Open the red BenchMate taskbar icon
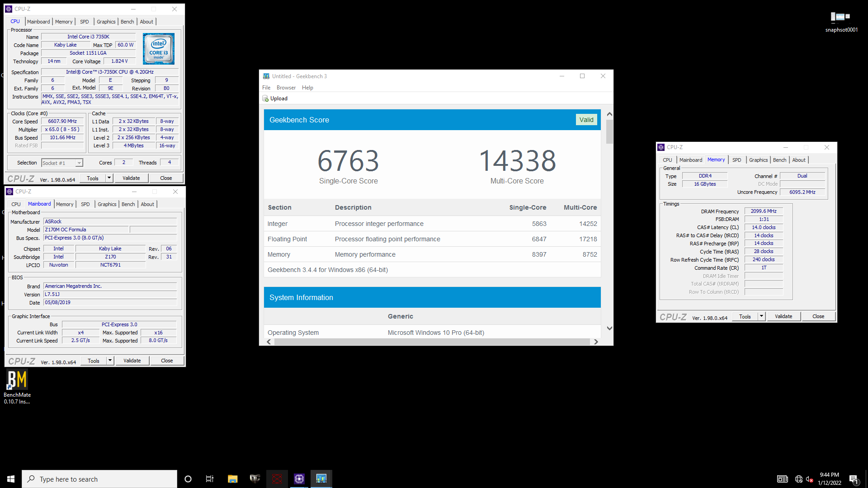 [277, 479]
